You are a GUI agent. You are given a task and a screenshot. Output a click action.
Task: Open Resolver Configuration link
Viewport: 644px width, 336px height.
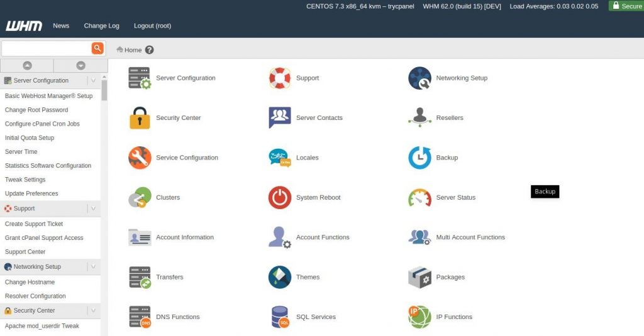[x=35, y=296]
